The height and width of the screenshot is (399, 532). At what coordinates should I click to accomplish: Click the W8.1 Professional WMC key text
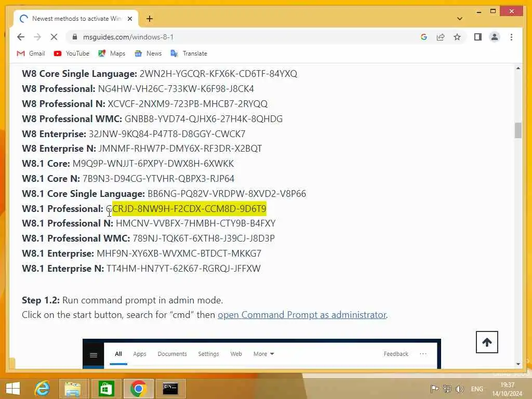point(204,238)
